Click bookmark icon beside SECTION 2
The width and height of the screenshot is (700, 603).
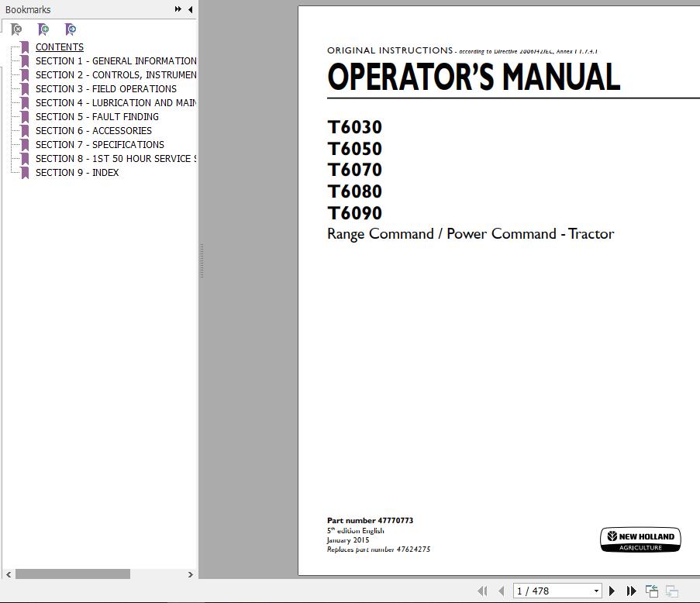click(x=25, y=75)
